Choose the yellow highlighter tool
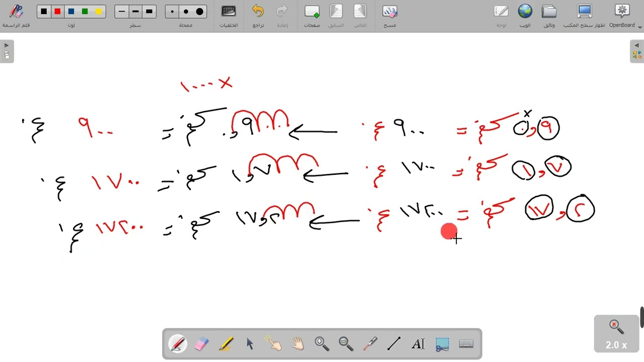This screenshot has width=644, height=362. tap(226, 344)
